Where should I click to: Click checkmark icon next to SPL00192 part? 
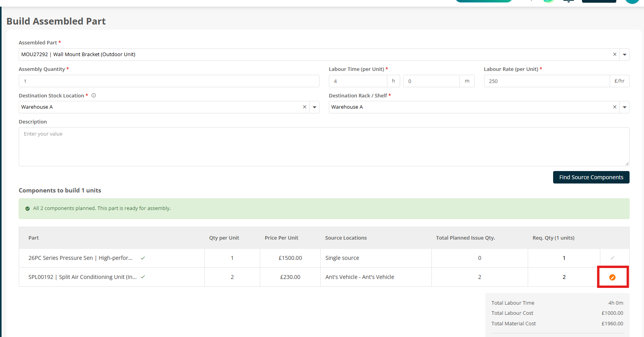pyautogui.click(x=143, y=277)
